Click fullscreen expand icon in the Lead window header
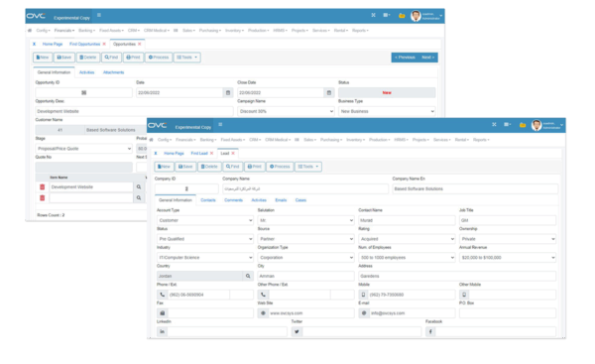Viewport: 595px width, 364px height. coord(494,125)
